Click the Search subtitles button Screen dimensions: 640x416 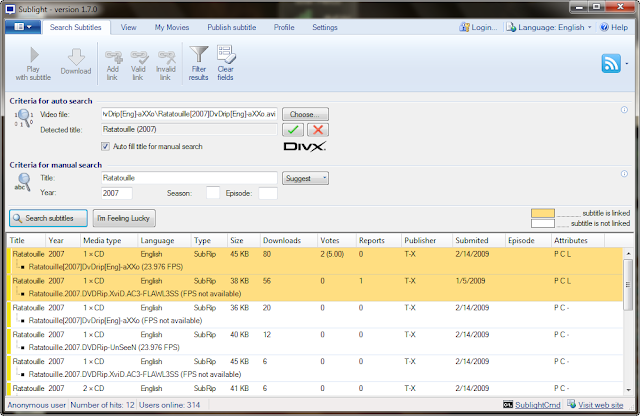coord(48,218)
